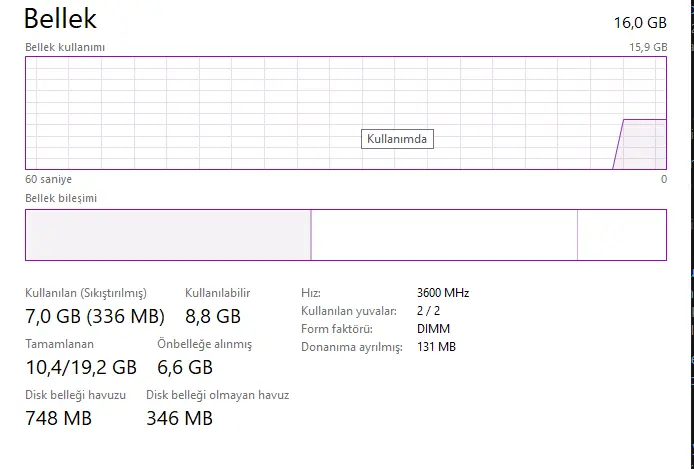Screen dimensions: 694x469
Task: Click the rising usage line in memory graph
Action: pyautogui.click(x=618, y=144)
